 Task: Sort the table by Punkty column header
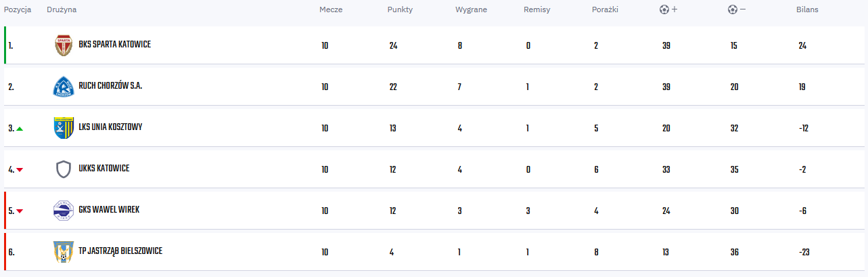tap(400, 10)
